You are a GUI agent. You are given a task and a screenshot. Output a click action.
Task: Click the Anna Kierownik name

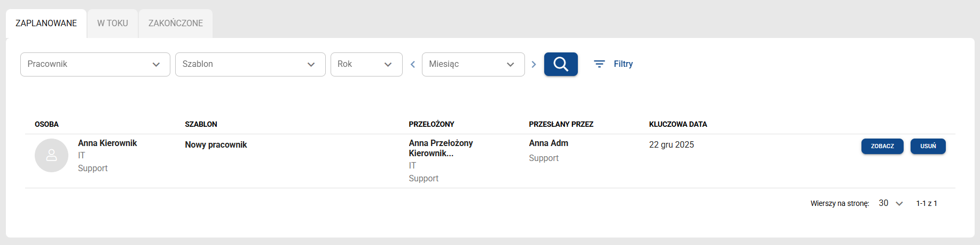107,143
